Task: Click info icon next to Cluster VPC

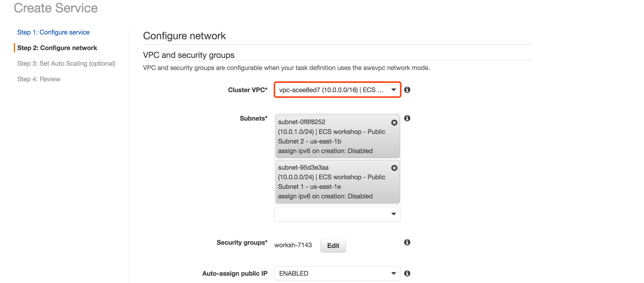Action: coord(407,90)
